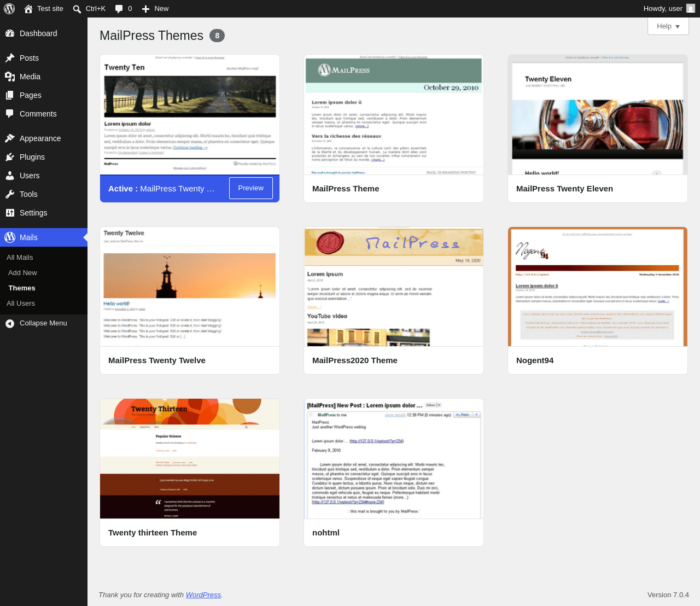The height and width of the screenshot is (606, 700).
Task: Select the Nogent94 theme screenshot
Action: [x=598, y=287]
